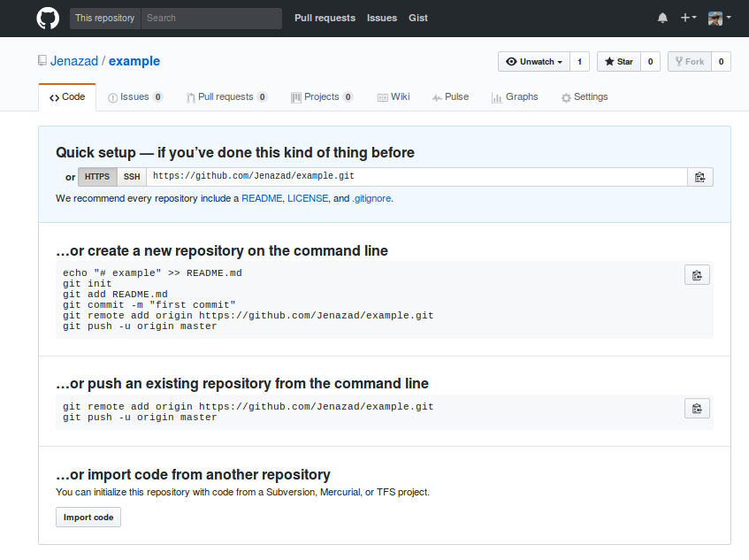Expand the Unwatch dropdown button
The image size is (749, 560).
pos(534,62)
